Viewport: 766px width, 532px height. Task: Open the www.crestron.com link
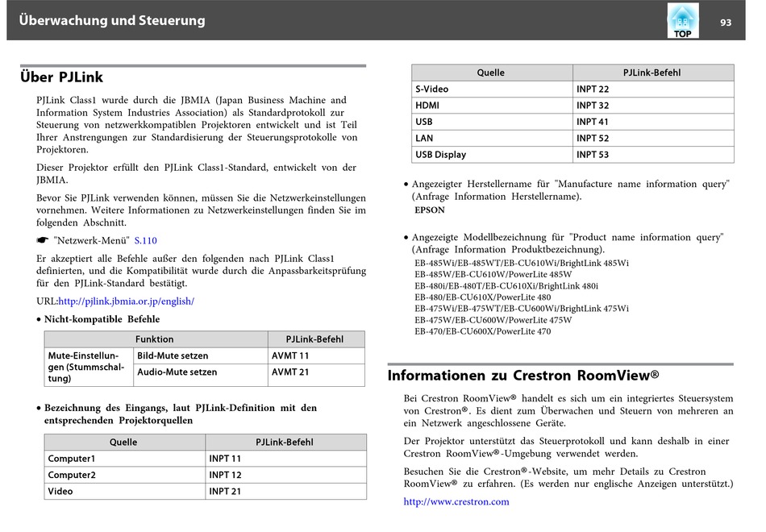(x=456, y=501)
